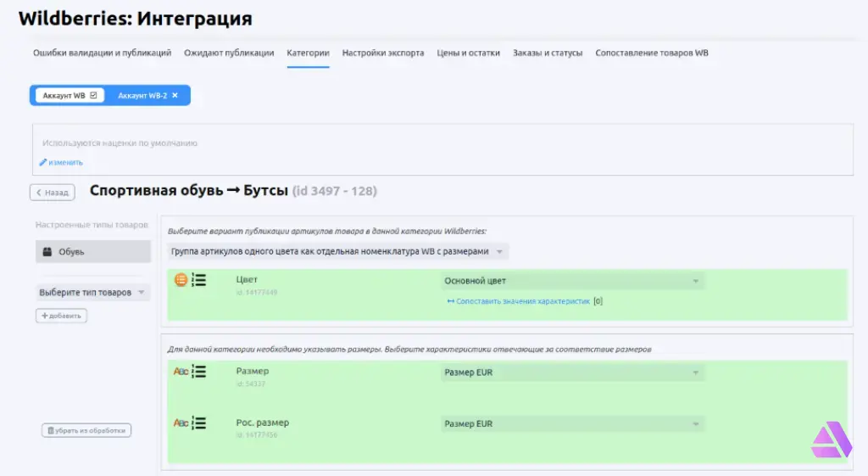Click Сопоставить значения характеристик link
This screenshot has height=476, width=868.
522,301
